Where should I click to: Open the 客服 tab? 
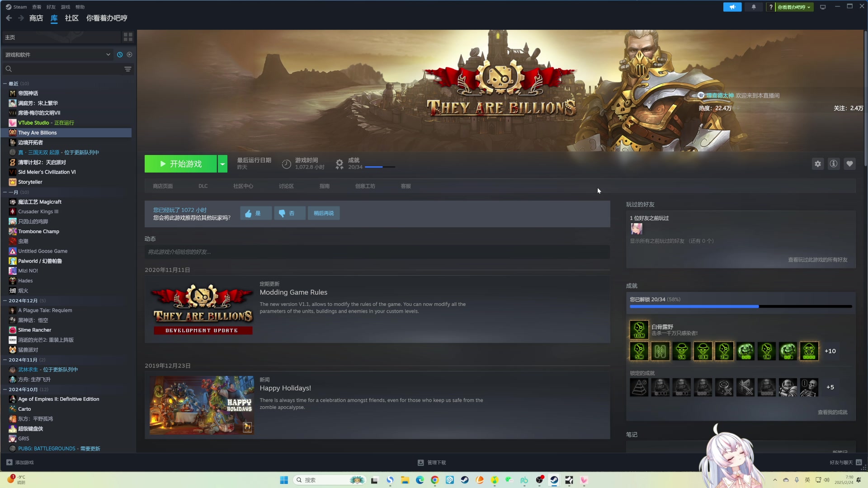[x=406, y=186]
